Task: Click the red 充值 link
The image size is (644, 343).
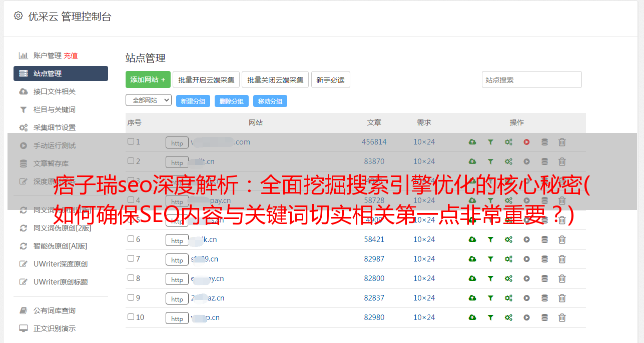Action: tap(71, 55)
